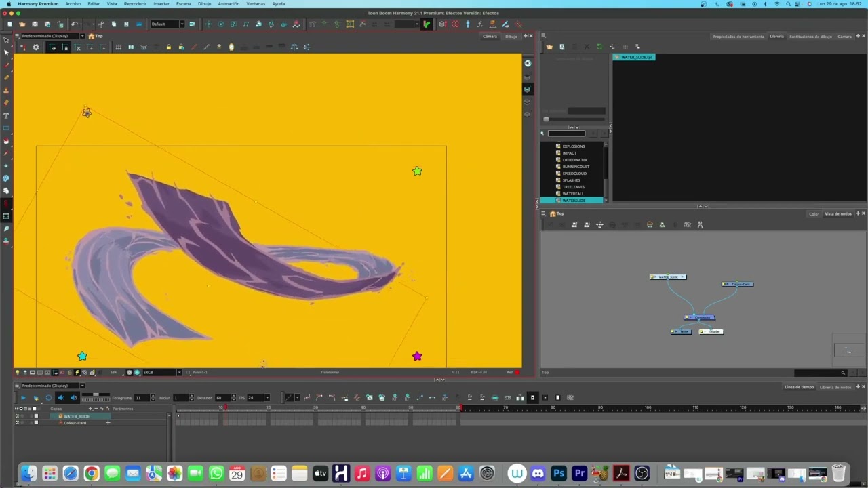Select the SPLASHES library folder
Viewport: 868px width, 488px height.
point(572,180)
